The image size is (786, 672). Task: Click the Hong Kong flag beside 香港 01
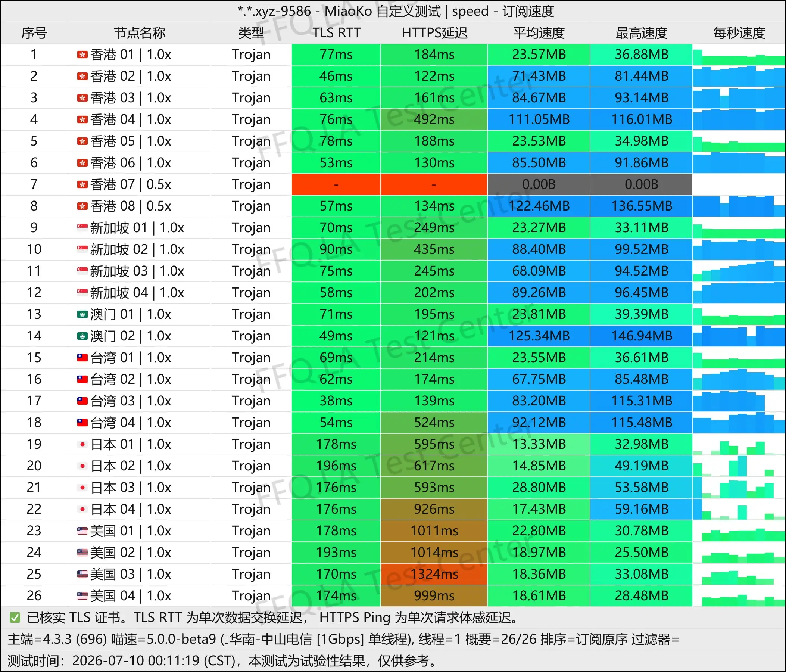82,55
